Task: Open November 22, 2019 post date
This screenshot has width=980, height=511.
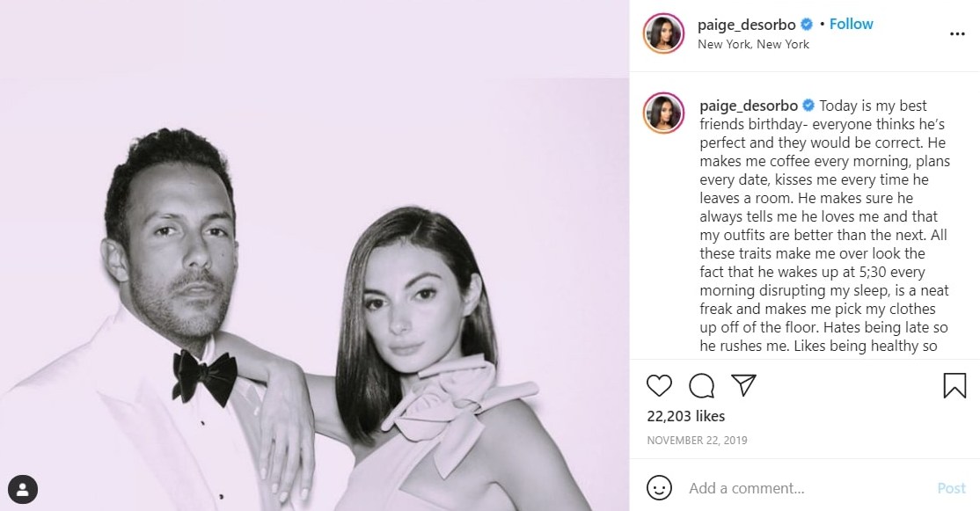Action: tap(697, 441)
